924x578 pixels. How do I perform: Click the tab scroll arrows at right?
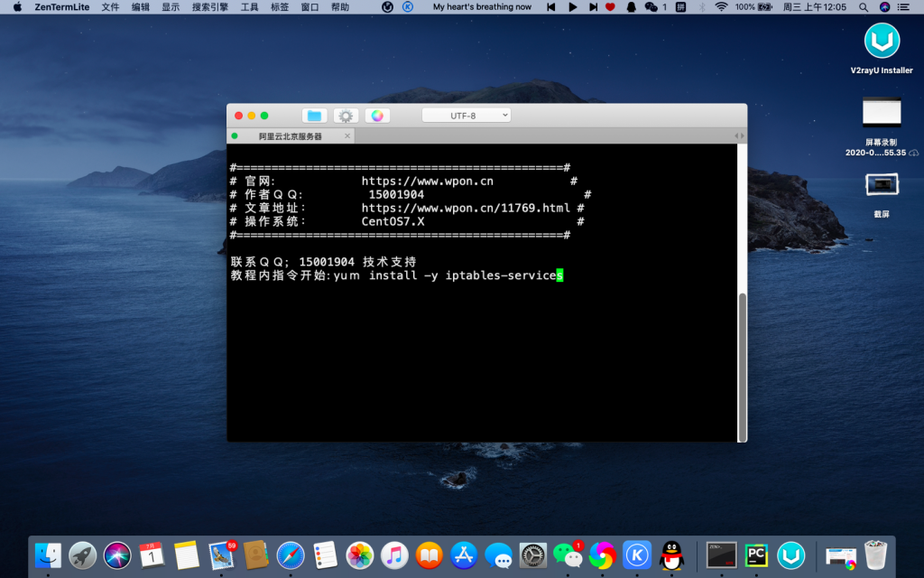(740, 136)
